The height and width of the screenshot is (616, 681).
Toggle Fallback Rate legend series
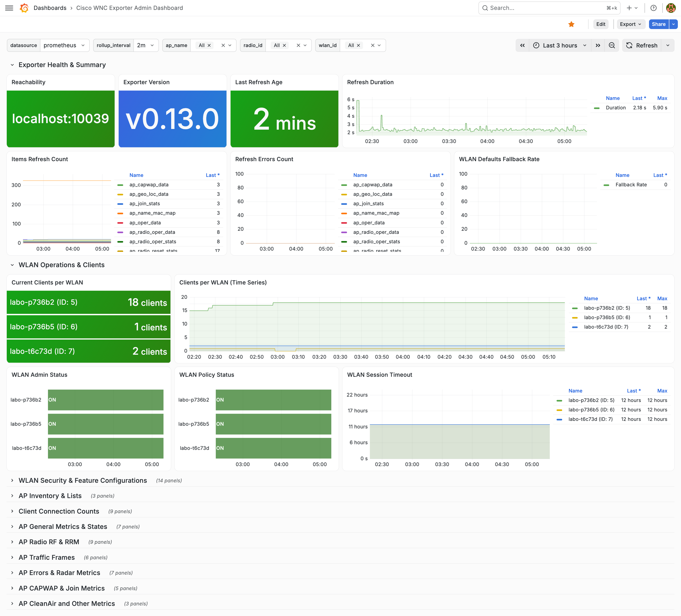pyautogui.click(x=631, y=185)
